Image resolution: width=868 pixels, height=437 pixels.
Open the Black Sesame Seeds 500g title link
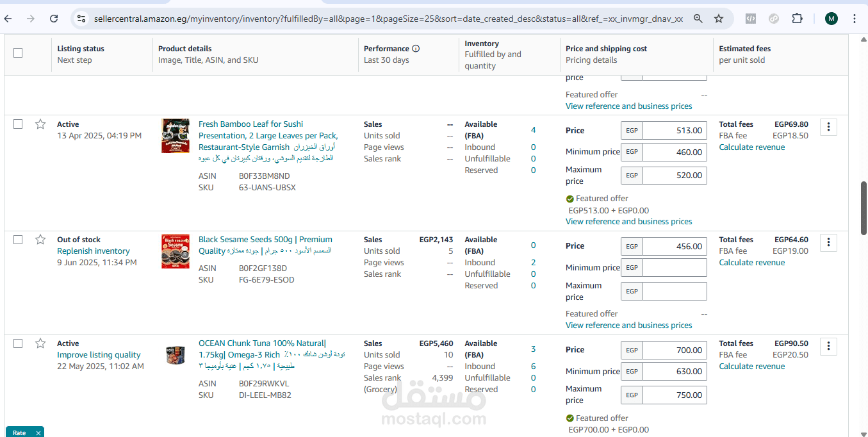pos(265,245)
